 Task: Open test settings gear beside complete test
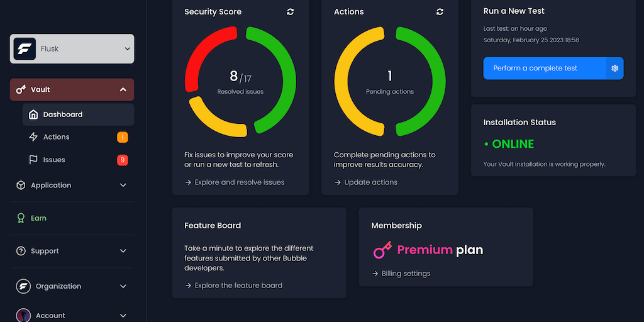point(615,68)
